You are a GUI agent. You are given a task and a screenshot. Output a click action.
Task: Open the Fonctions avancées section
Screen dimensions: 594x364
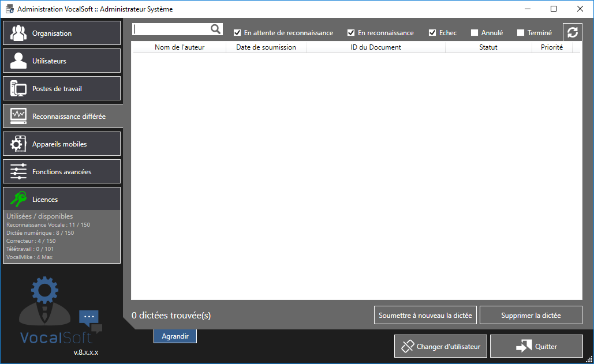tap(62, 171)
